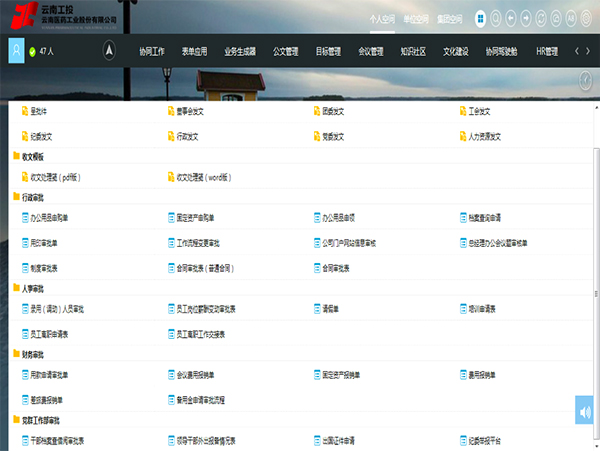Image resolution: width=600 pixels, height=451 pixels.
Task: Click the round icon over the banner image
Action: click(585, 81)
